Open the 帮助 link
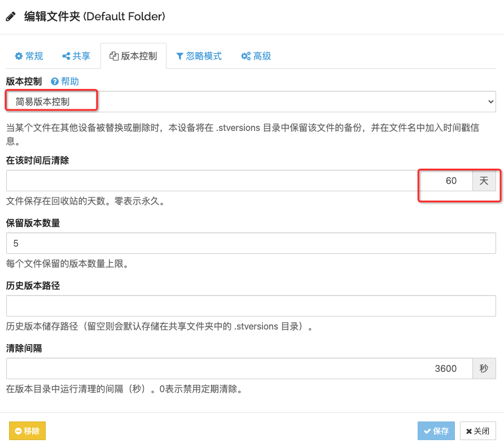The width and height of the screenshot is (504, 448). (69, 82)
